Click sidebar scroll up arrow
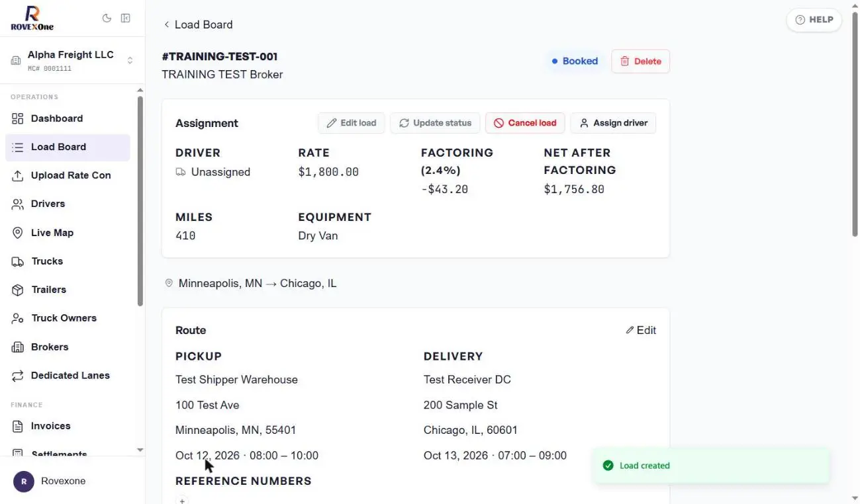This screenshot has height=504, width=860. (x=140, y=90)
